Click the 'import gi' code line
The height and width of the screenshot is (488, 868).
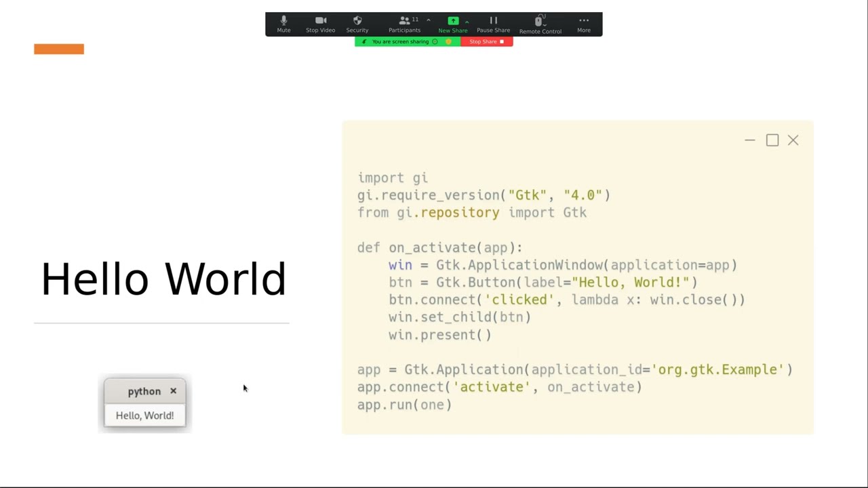coord(393,178)
